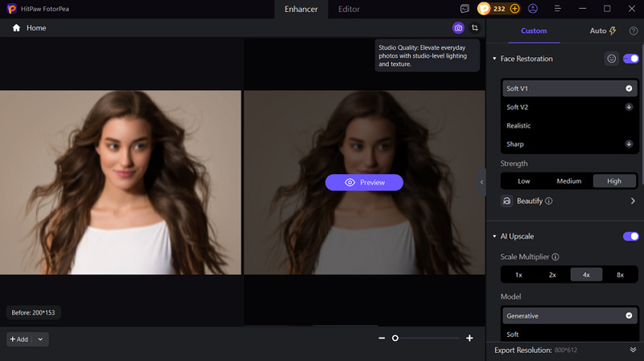Add more credits with plus coin icon

click(x=514, y=9)
